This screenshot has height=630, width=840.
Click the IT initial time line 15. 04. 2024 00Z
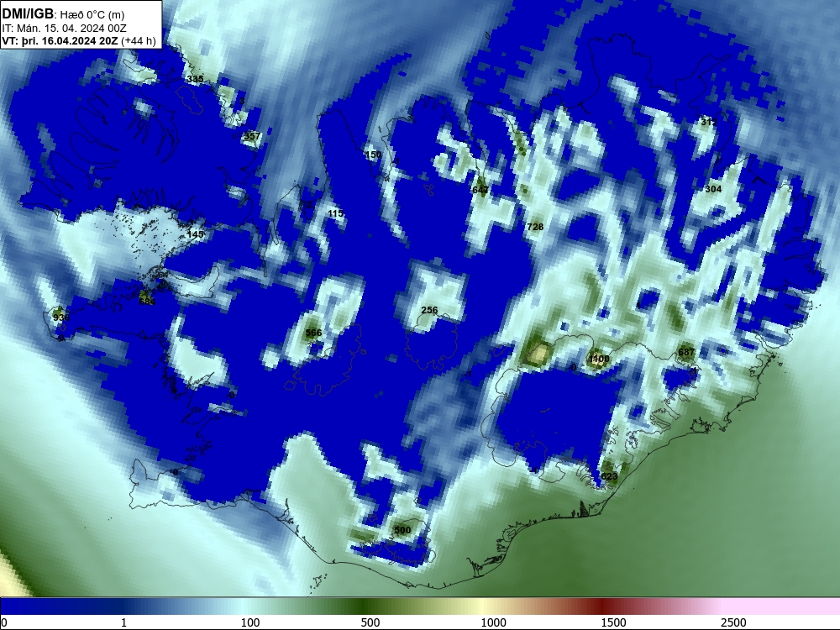tap(65, 29)
